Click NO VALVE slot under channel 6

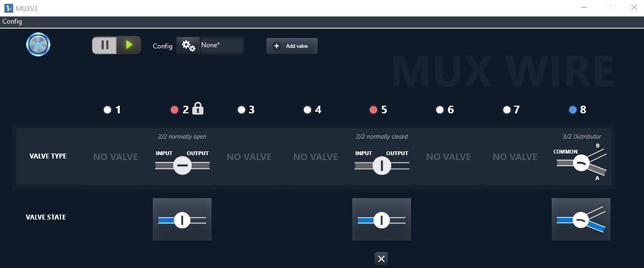[x=448, y=157]
